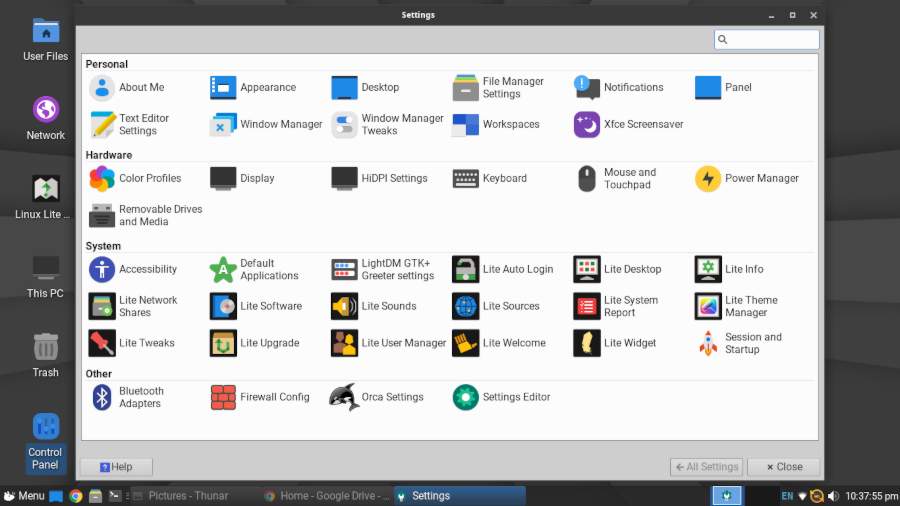Select Trash desktop icon
Image resolution: width=900 pixels, height=506 pixels.
(45, 355)
